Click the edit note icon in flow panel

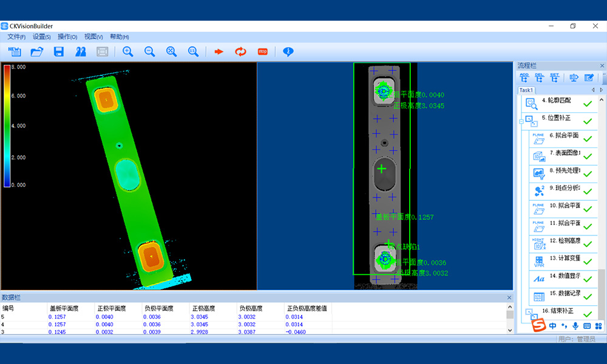(x=589, y=78)
